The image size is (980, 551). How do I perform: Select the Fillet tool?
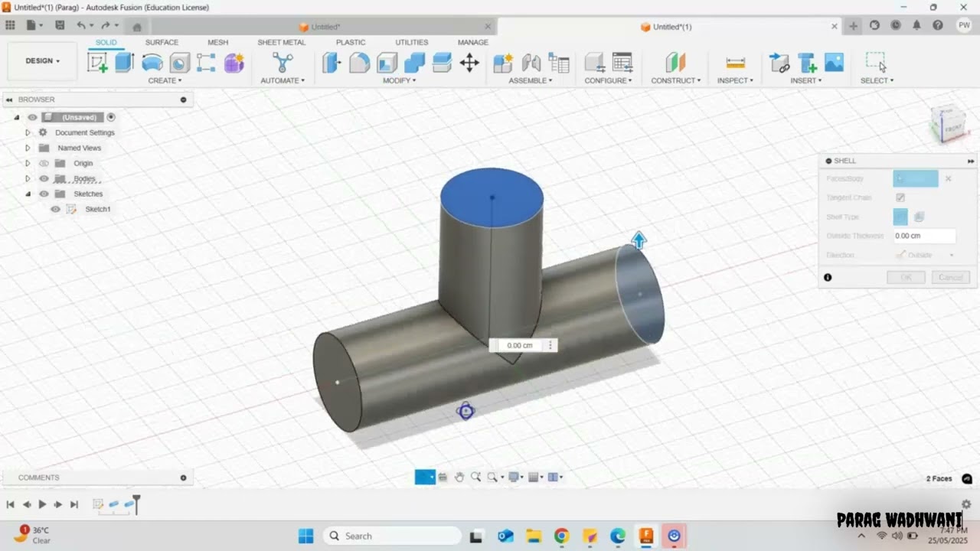[360, 63]
